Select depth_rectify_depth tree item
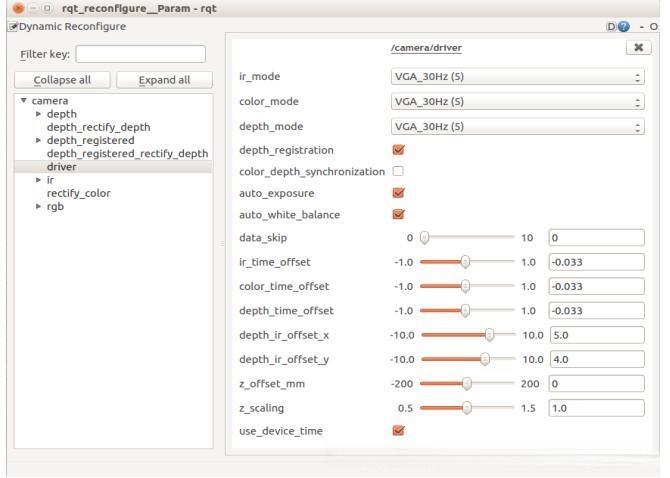 (99, 127)
